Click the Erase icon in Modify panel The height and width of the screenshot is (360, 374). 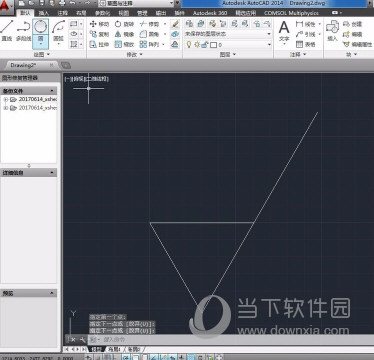point(175,24)
